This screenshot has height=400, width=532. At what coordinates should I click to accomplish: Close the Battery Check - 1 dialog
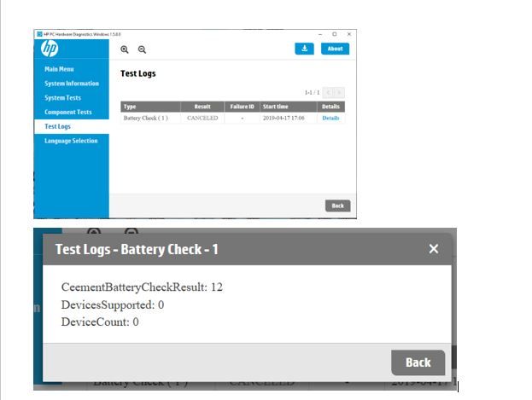[x=433, y=249]
